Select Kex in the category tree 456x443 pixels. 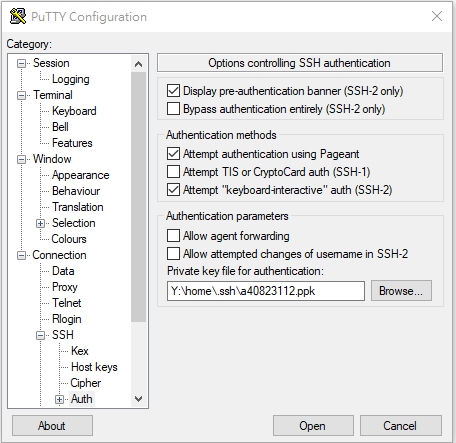pos(80,351)
